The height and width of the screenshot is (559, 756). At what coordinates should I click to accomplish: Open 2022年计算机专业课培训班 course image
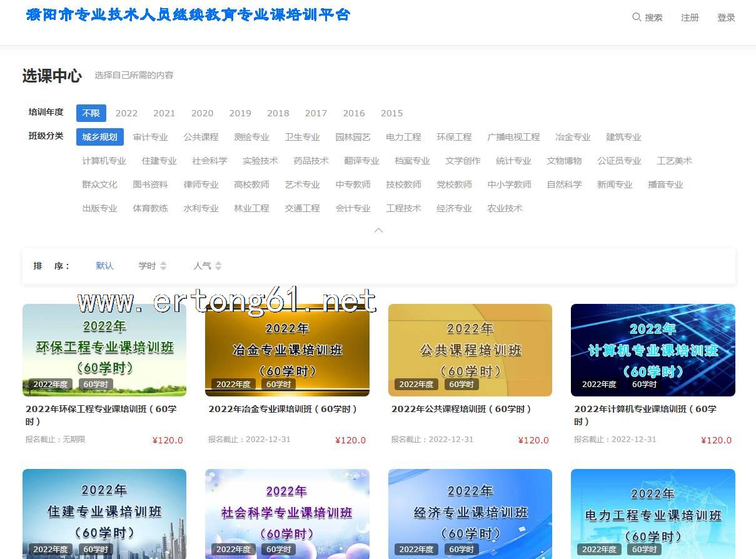click(653, 350)
